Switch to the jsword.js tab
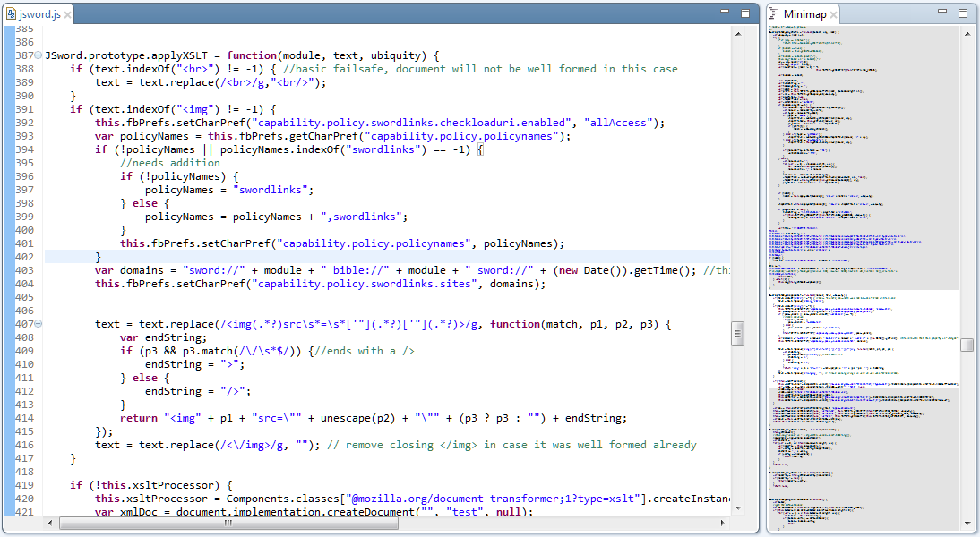This screenshot has width=980, height=537. click(38, 14)
